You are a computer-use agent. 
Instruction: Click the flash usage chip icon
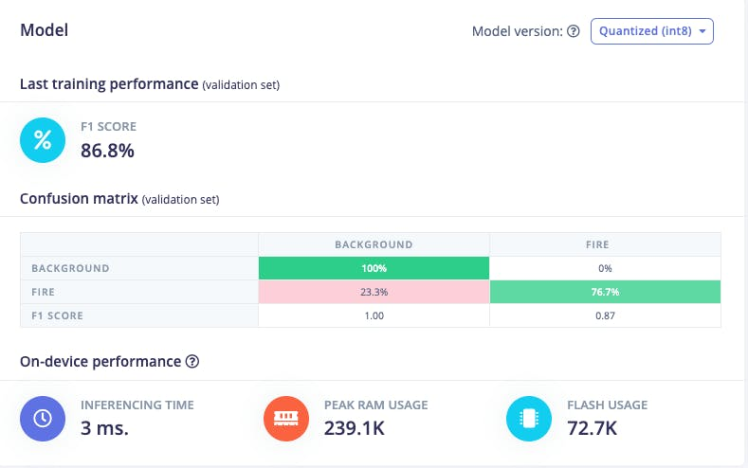click(x=529, y=417)
